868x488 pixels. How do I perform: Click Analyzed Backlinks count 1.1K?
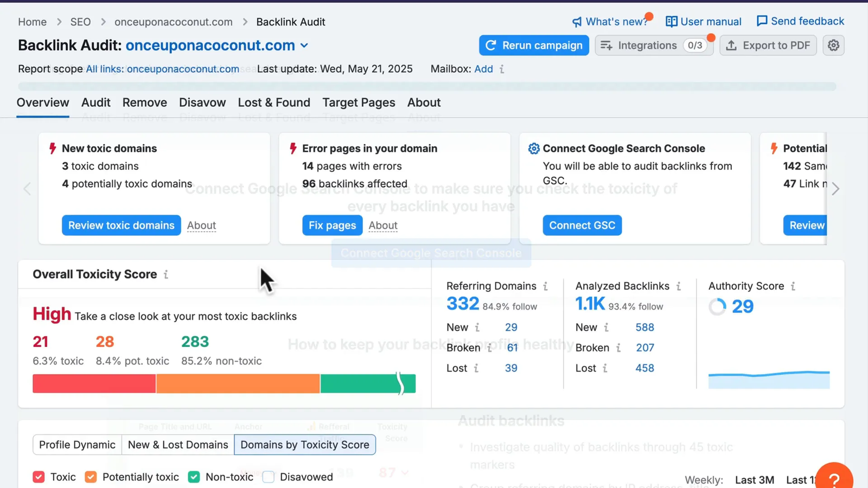pos(590,304)
